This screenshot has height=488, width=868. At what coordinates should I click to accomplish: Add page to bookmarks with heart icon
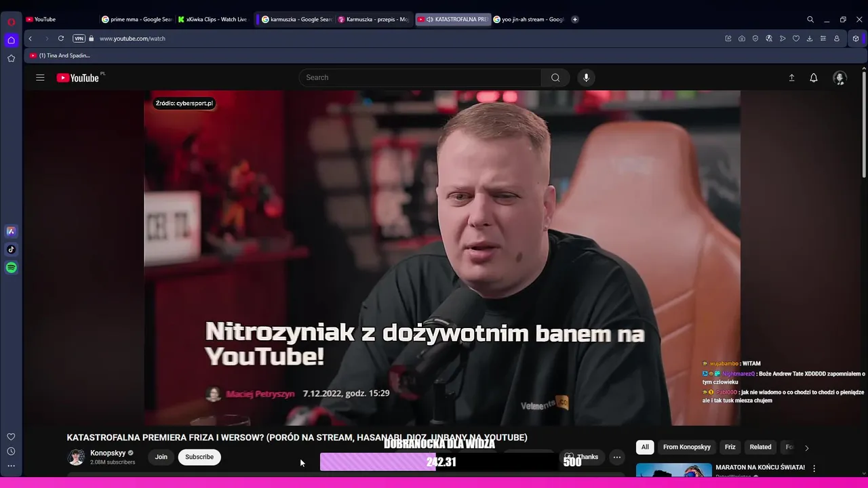(796, 39)
